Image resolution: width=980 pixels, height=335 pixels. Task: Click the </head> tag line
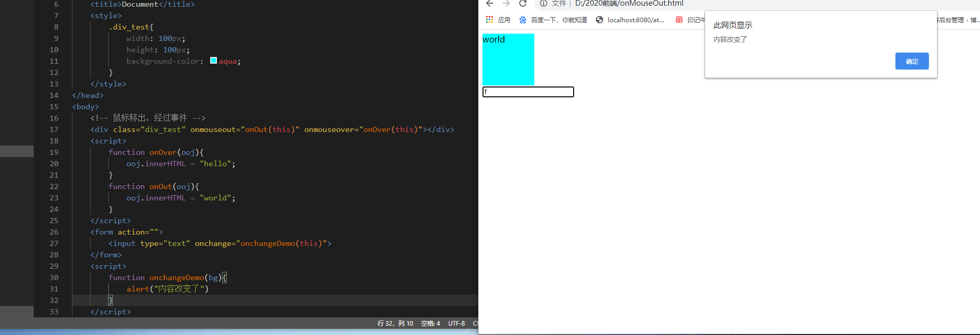[87, 95]
